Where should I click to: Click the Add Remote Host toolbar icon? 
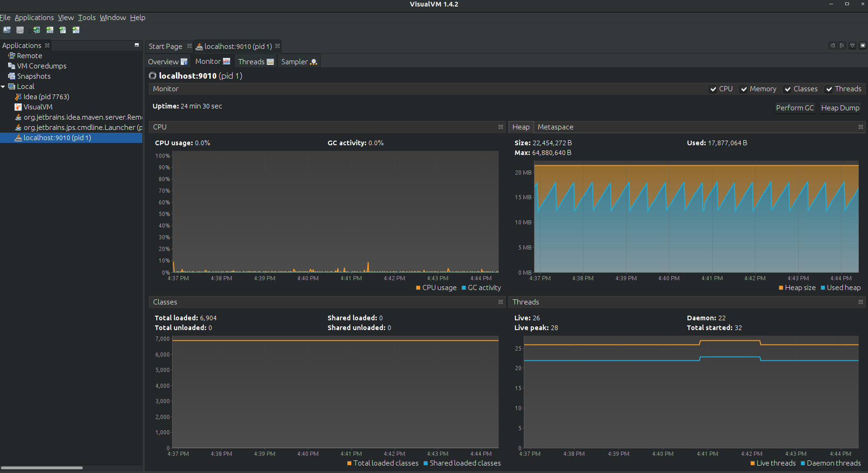tap(37, 30)
